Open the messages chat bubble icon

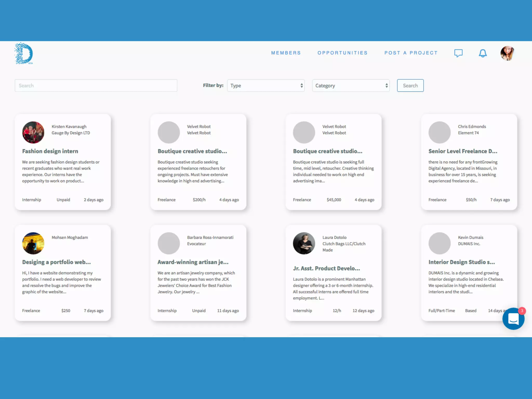tap(458, 53)
